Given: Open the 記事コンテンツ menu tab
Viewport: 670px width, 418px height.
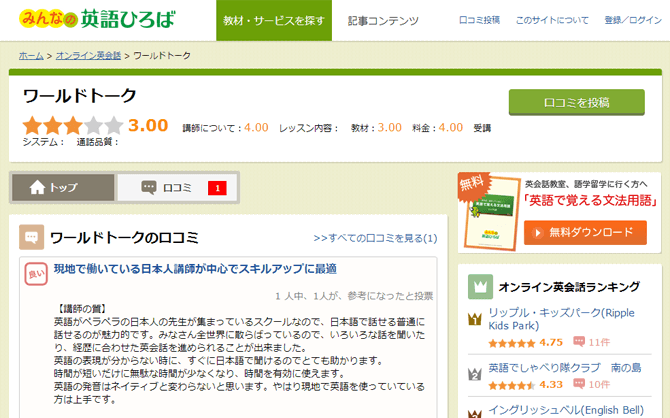Looking at the screenshot, I should pos(383,21).
